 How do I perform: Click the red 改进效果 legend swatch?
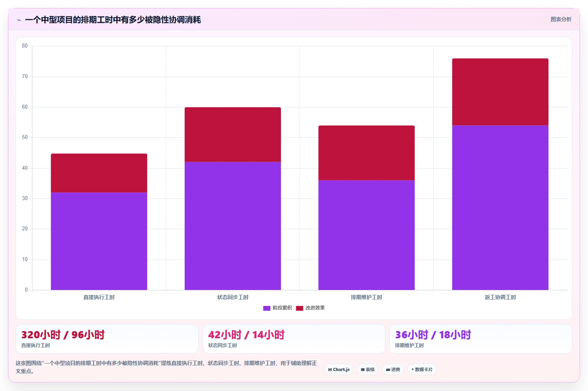pyautogui.click(x=300, y=308)
